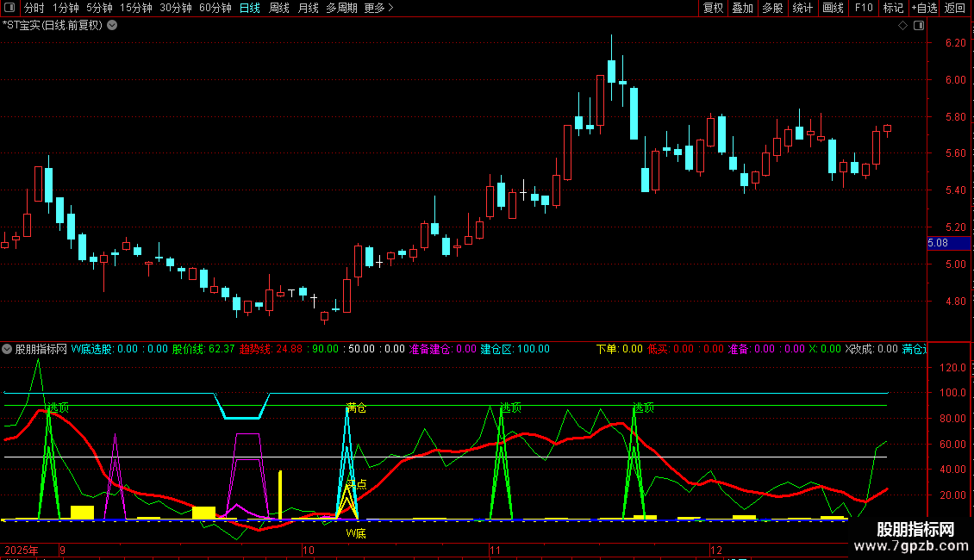Click the 返回 back button
Viewport: 974px width, 560px height.
pos(955,9)
